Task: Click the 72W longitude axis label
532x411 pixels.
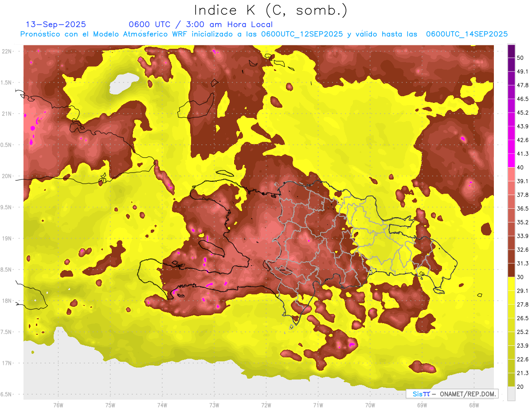Action: tap(266, 405)
